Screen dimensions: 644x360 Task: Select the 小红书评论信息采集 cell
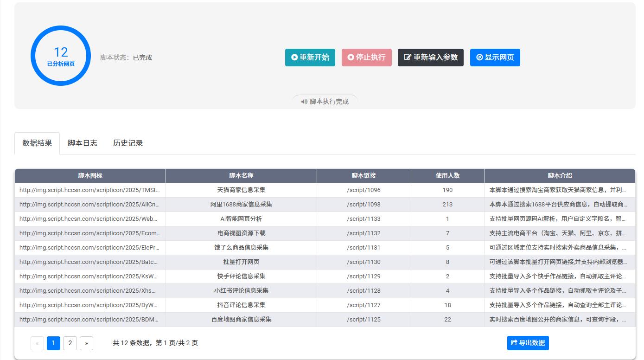[x=241, y=291]
